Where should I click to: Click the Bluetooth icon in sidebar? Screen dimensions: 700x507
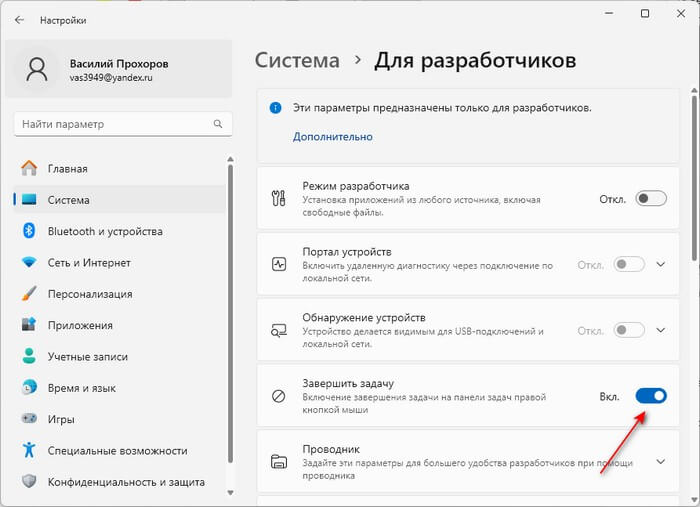tap(29, 231)
